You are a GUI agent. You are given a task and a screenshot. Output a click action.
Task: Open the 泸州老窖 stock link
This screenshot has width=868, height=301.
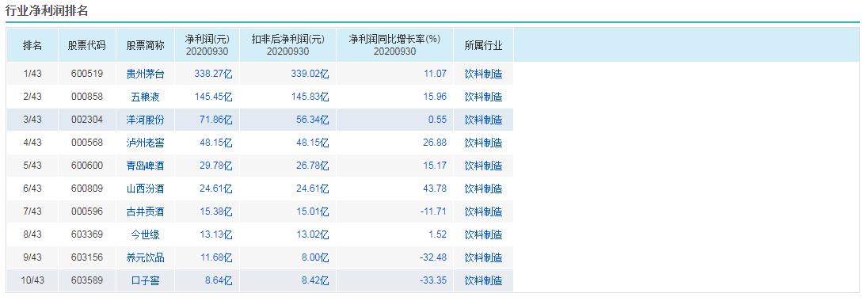(x=145, y=143)
